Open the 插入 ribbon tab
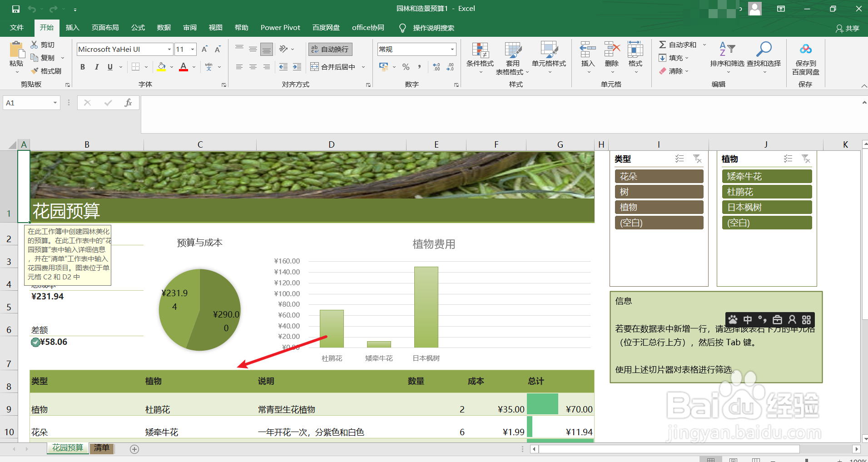The width and height of the screenshot is (868, 462). tap(72, 27)
